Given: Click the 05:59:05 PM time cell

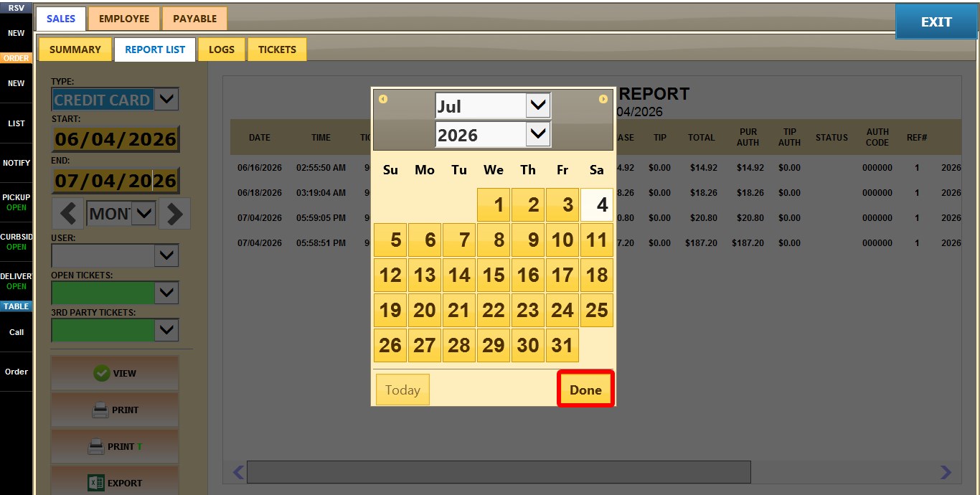Looking at the screenshot, I should pos(321,218).
